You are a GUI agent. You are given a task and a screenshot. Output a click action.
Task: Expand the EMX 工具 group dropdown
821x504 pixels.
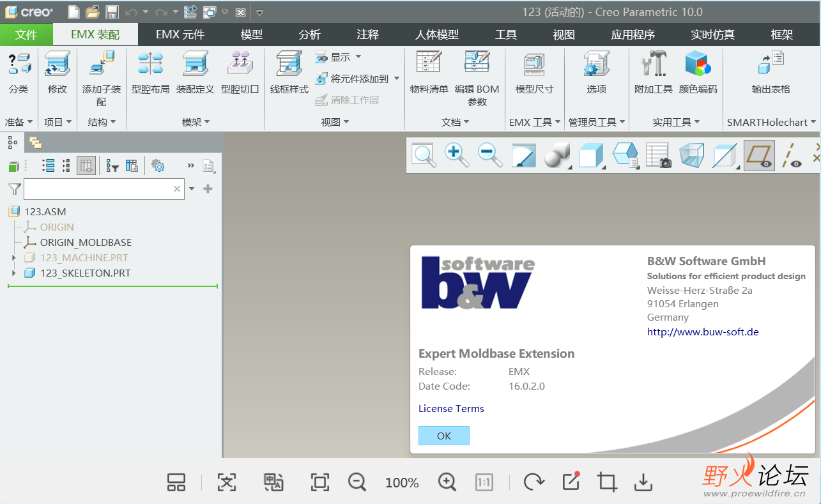(x=535, y=121)
